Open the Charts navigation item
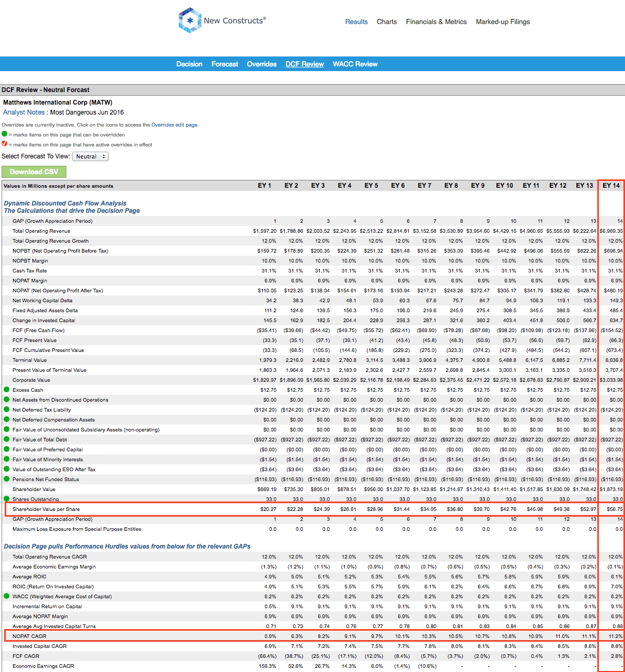 pos(387,22)
